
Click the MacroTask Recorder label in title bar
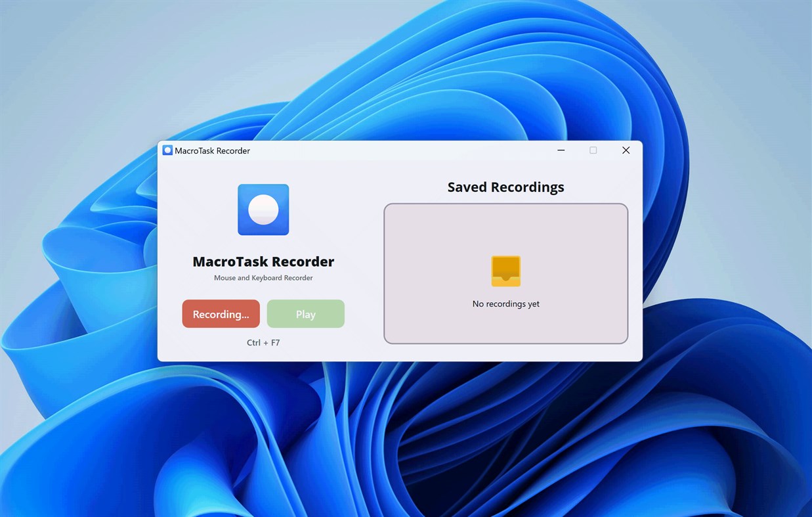pyautogui.click(x=211, y=150)
